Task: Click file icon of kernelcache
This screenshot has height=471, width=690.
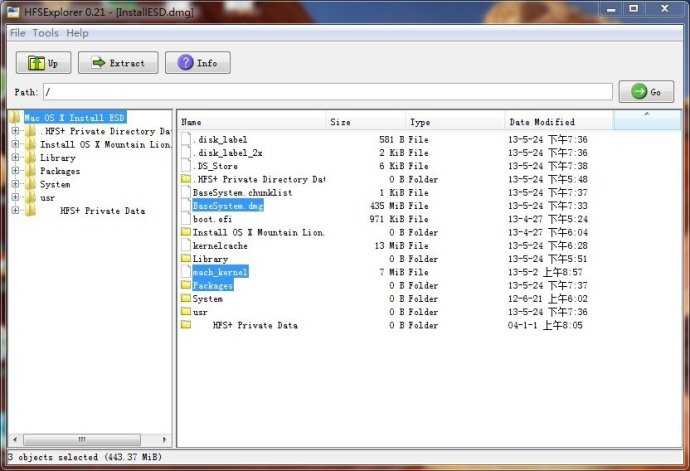Action: (186, 245)
